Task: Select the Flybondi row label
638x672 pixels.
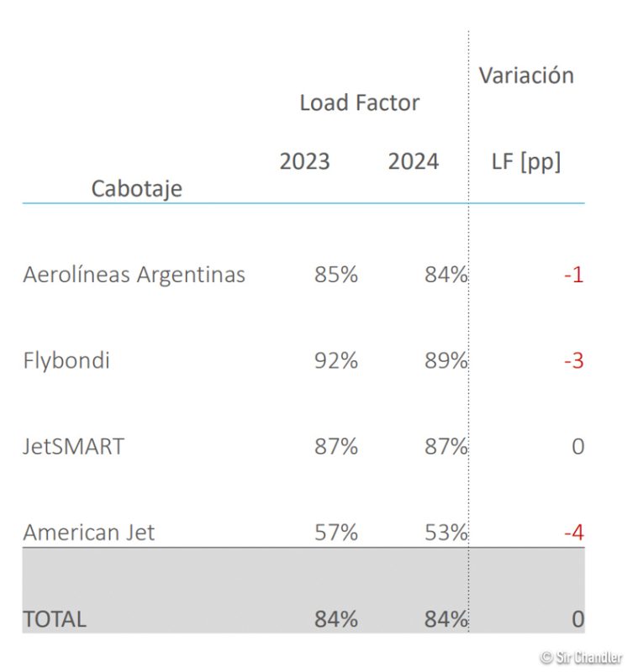Action: pos(66,360)
